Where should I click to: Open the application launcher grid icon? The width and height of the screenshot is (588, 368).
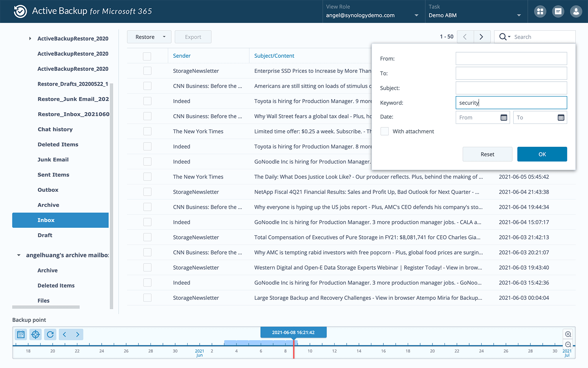click(540, 11)
